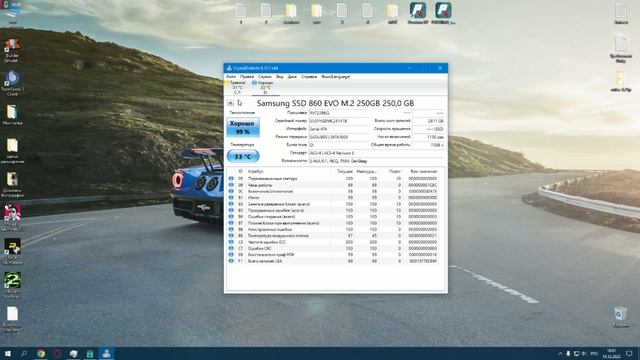Click the CrystalDiskInfo taskbar button
Viewport: 640px width, 360px height.
point(106,353)
